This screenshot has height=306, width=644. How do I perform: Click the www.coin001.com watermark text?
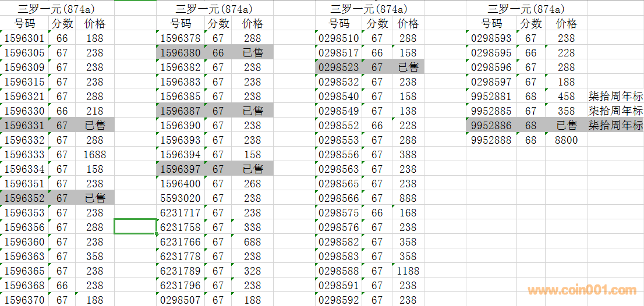[x=582, y=290]
